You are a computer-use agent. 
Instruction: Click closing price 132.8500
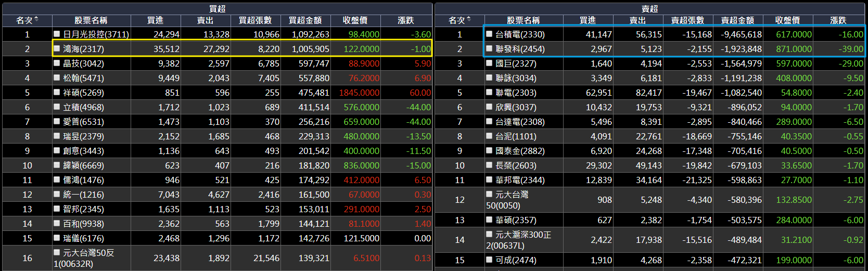click(794, 200)
